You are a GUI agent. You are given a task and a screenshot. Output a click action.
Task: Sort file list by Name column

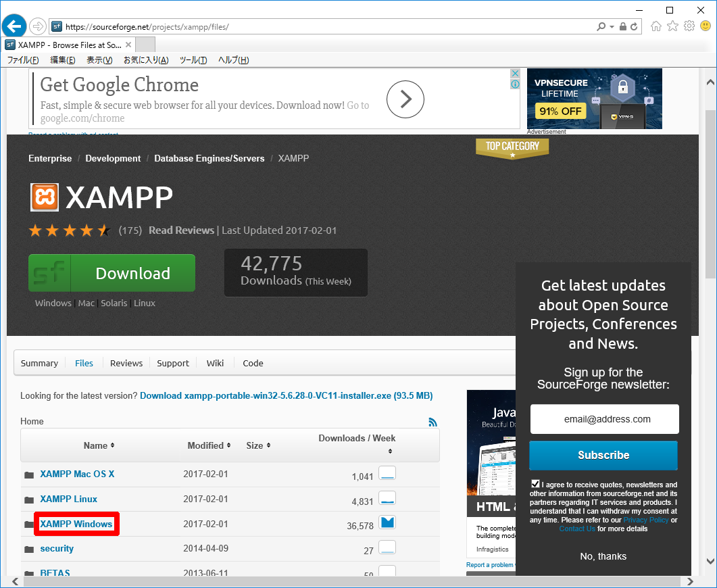99,445
